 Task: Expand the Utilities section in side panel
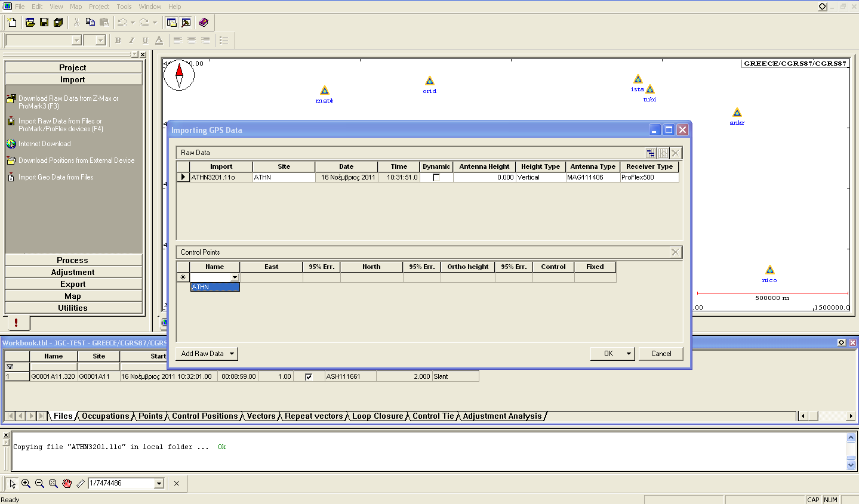[x=73, y=308]
